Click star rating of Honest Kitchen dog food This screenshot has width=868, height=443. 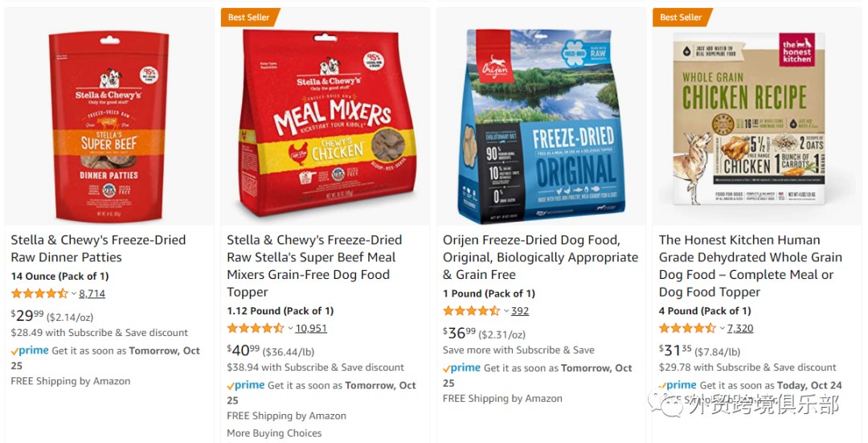(687, 328)
